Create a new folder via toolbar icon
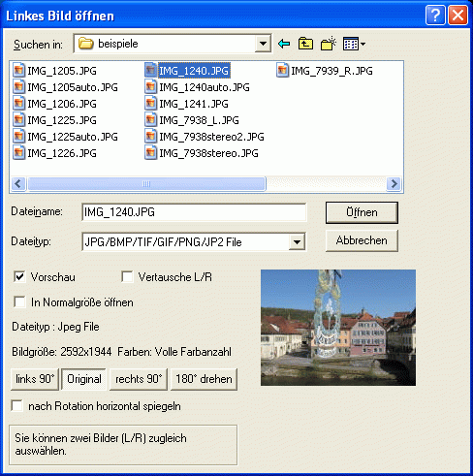The width and height of the screenshot is (473, 476). [329, 44]
